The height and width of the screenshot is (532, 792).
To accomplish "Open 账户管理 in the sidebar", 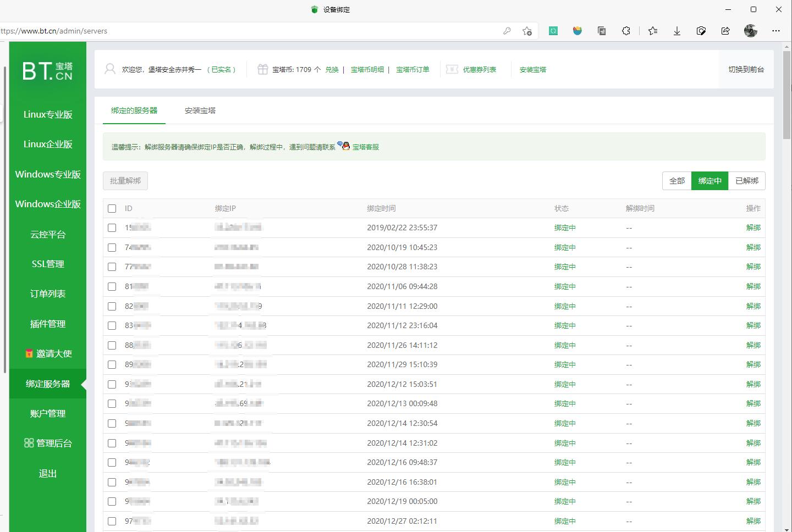I will 48,413.
